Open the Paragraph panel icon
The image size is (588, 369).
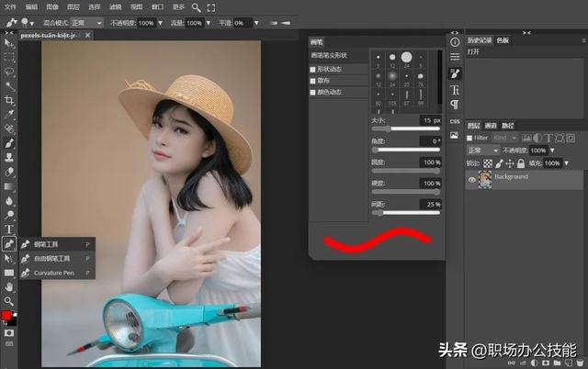(x=455, y=105)
